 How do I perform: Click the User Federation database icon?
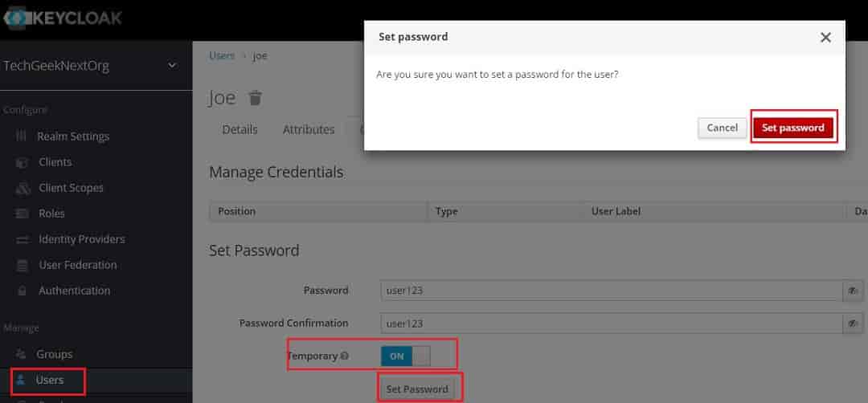tap(23, 266)
